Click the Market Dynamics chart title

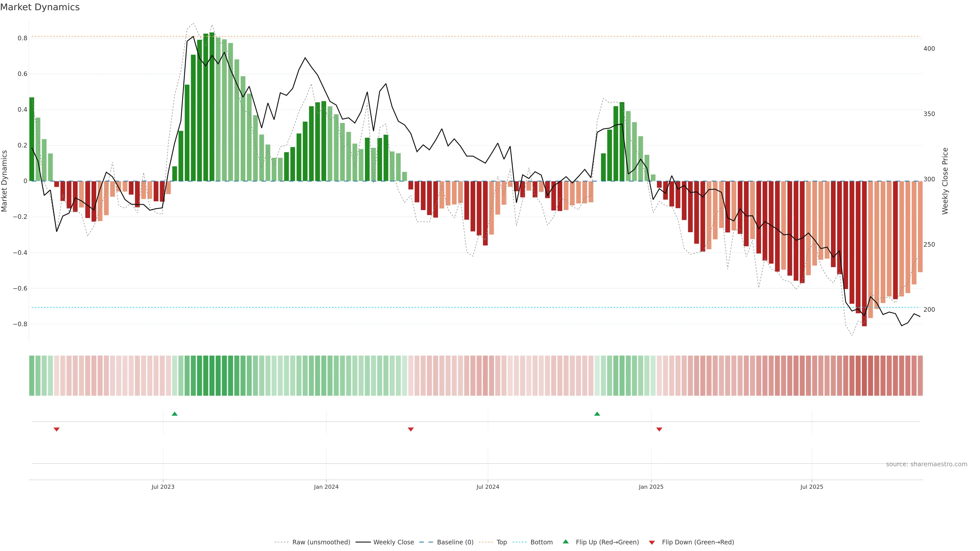(x=40, y=7)
